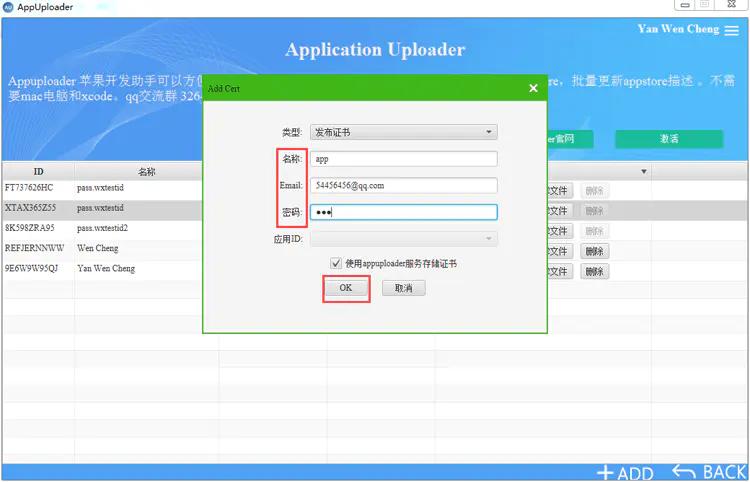Viewport: 750px width, 482px height.
Task: Click the 名称 column header in the table
Action: 146,172
